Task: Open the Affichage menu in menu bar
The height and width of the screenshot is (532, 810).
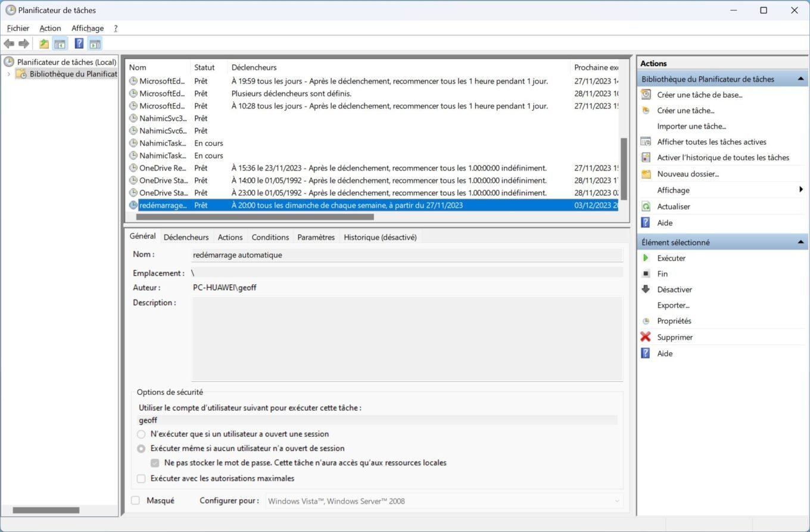Action: coord(88,28)
